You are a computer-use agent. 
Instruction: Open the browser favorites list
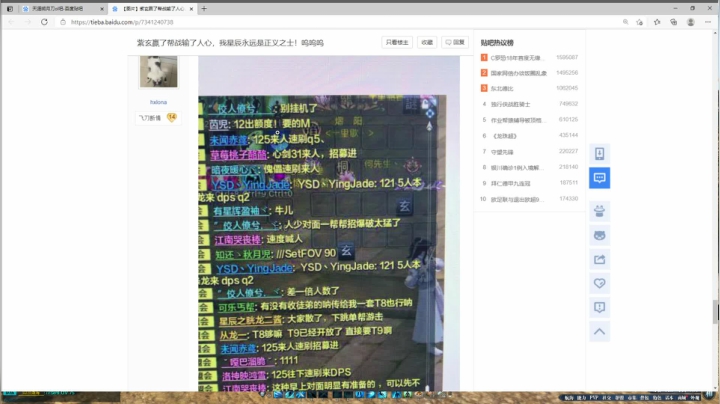tap(657, 22)
